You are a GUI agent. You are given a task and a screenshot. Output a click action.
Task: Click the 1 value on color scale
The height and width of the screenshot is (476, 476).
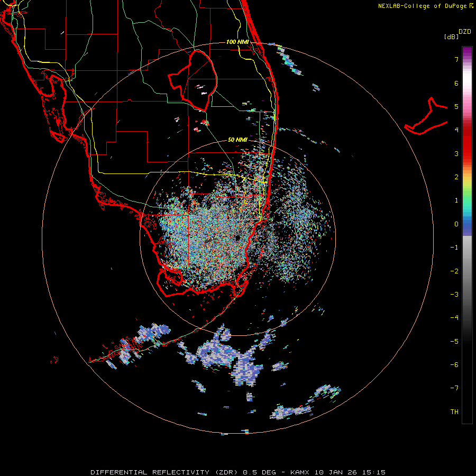pos(456,200)
